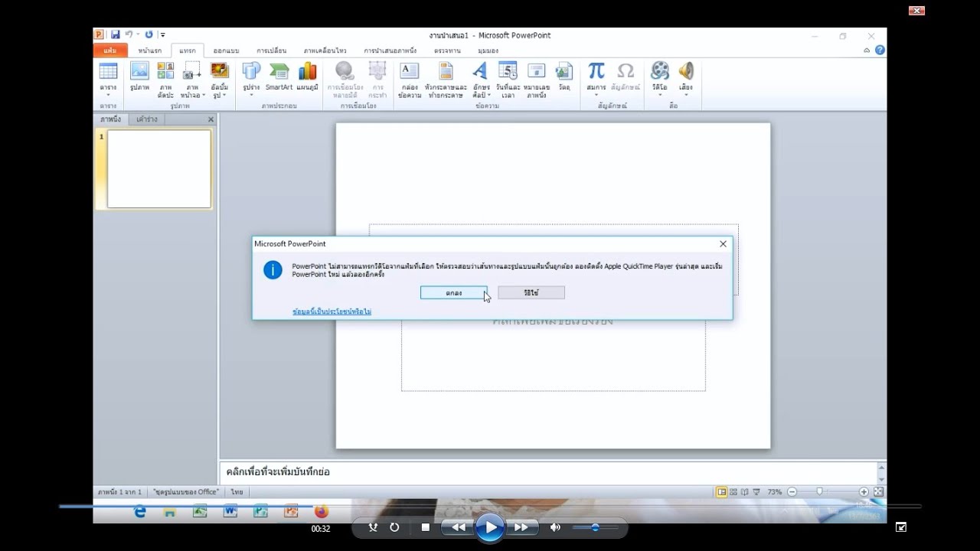This screenshot has height=551, width=980.
Task: Click the ไทย language indicator in status bar
Action: tap(237, 491)
